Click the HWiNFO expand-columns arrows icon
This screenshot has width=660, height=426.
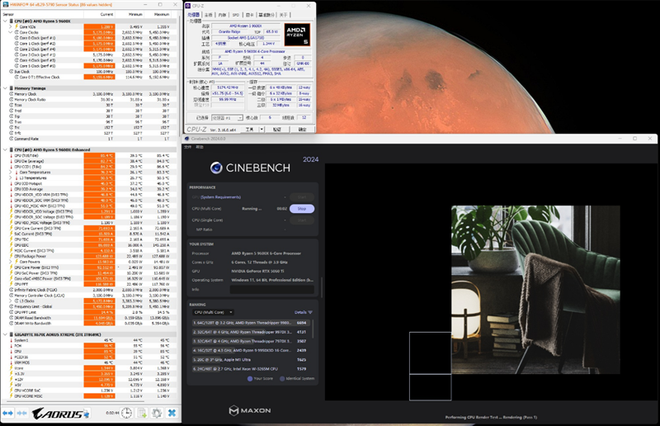(9, 411)
